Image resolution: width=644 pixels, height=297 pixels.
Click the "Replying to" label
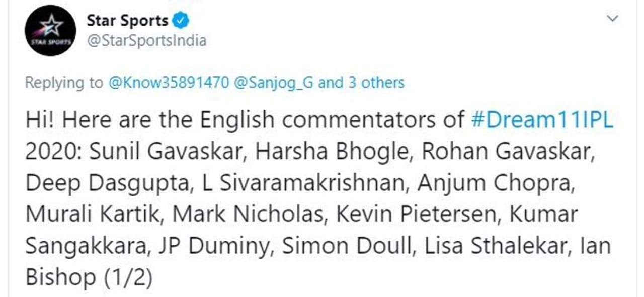click(63, 82)
